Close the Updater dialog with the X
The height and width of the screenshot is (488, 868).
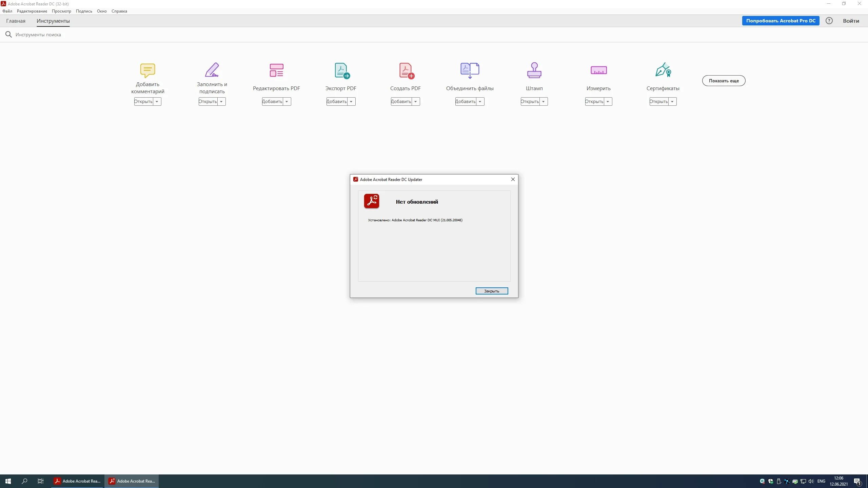tap(513, 179)
